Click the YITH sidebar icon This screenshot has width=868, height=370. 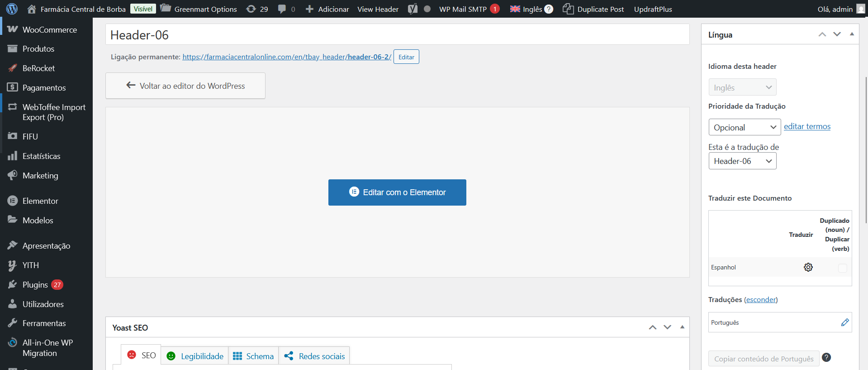[13, 265]
